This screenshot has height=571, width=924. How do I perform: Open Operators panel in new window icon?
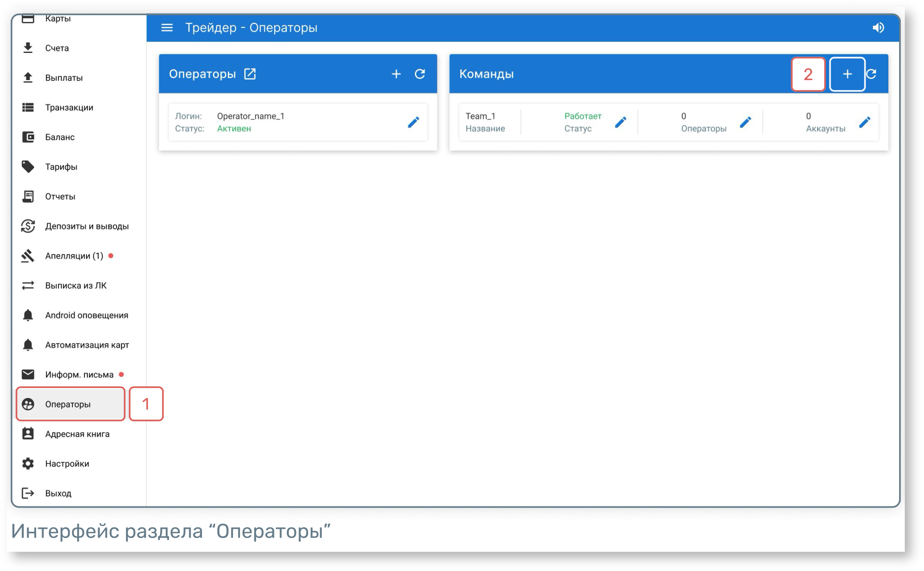250,74
